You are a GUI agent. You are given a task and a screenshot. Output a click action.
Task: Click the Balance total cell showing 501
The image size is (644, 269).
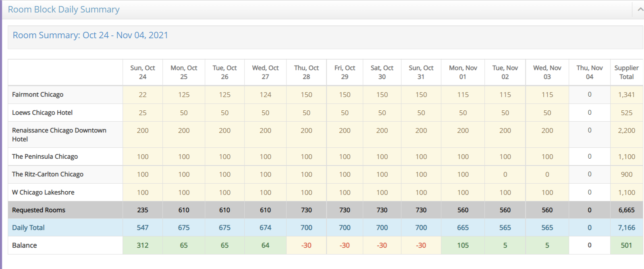(626, 245)
